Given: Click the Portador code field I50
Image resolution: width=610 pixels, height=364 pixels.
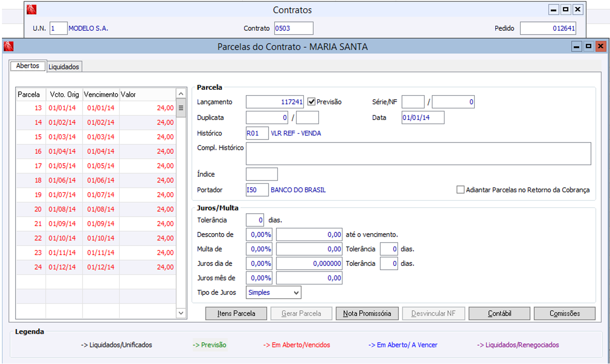Looking at the screenshot, I should (257, 190).
